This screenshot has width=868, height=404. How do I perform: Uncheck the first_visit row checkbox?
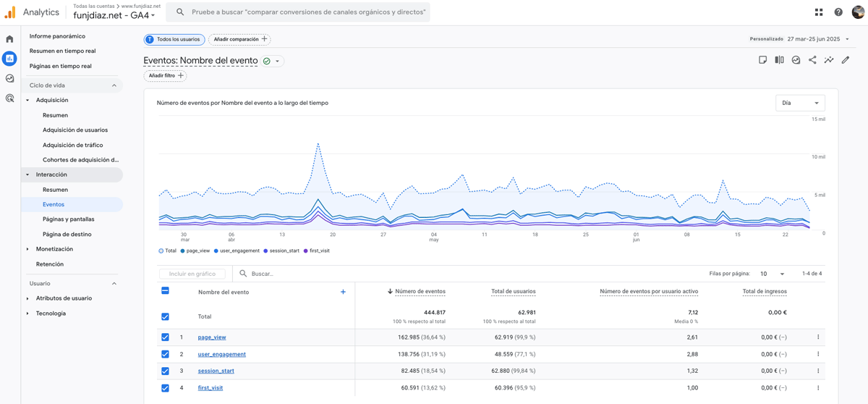coord(165,388)
